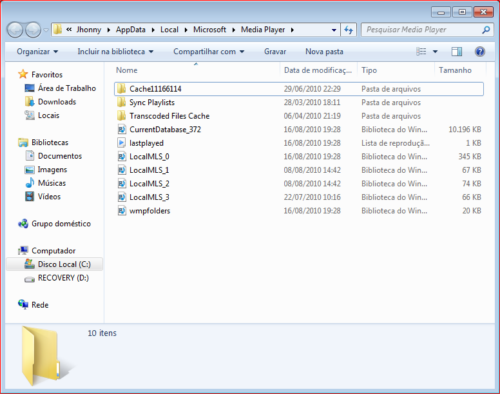Show hidden breadcrumb levels via double chevron
Viewport: 500px width, 394px height.
coord(69,30)
